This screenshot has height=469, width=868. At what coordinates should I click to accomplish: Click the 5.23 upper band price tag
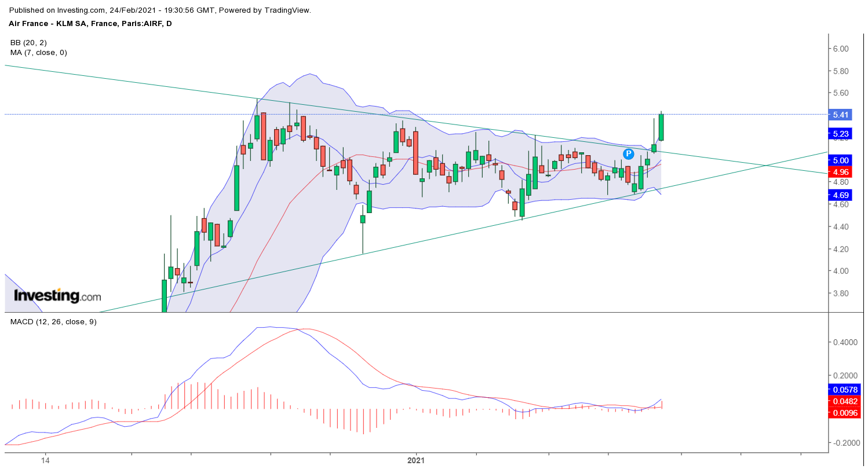[841, 134]
